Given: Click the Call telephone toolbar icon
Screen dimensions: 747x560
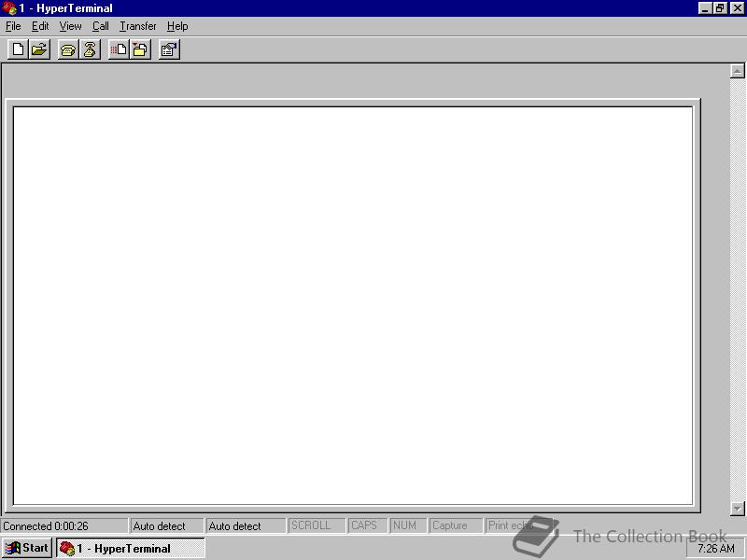Looking at the screenshot, I should (68, 49).
